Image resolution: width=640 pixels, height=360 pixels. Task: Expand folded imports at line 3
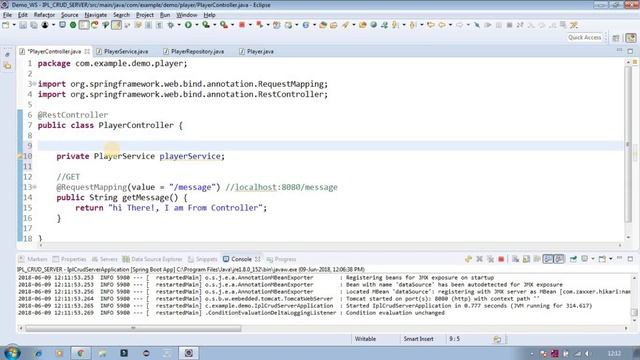[35, 84]
